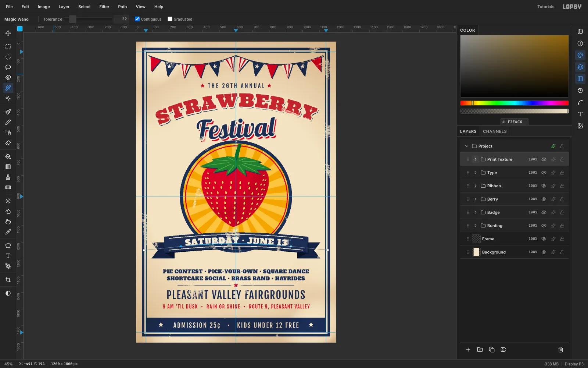Select the Dodge (sun) tool
The height and width of the screenshot is (368, 588).
pos(8,201)
